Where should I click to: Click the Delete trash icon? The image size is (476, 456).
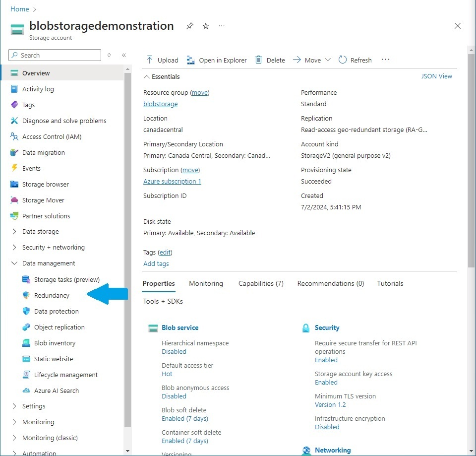[258, 60]
